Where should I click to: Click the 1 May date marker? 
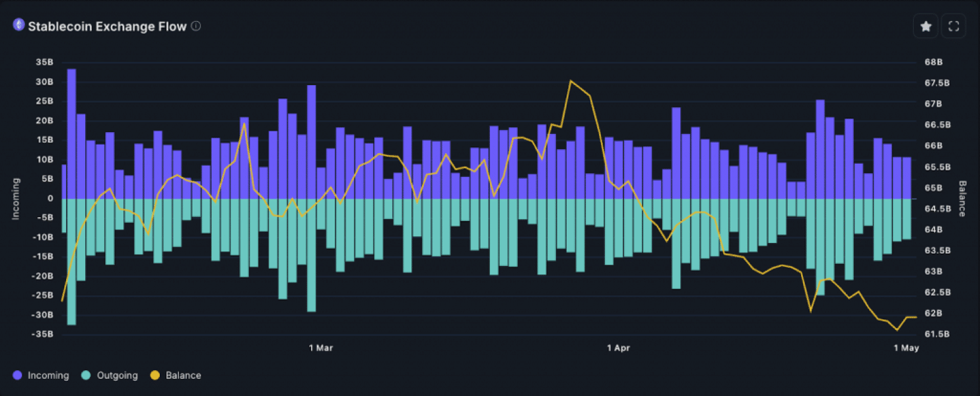point(906,347)
